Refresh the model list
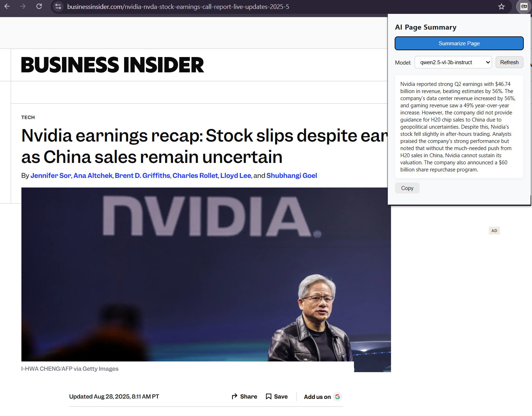 click(509, 62)
